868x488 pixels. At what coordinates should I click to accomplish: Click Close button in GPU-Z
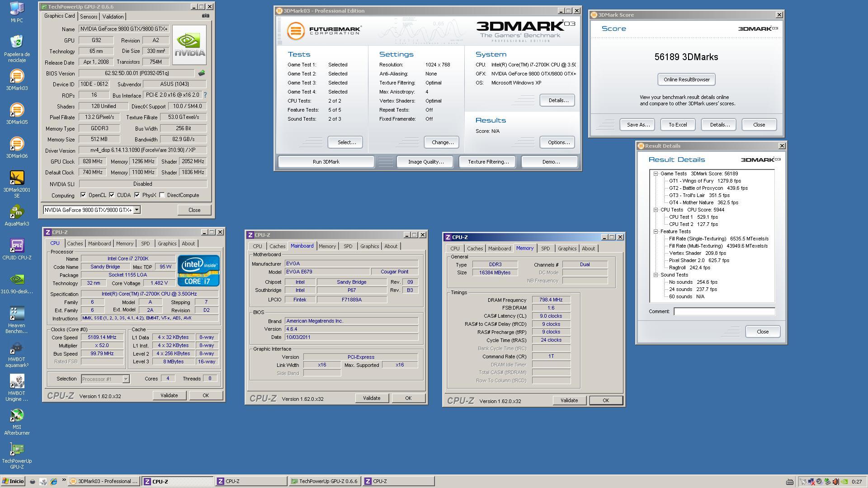[194, 210]
